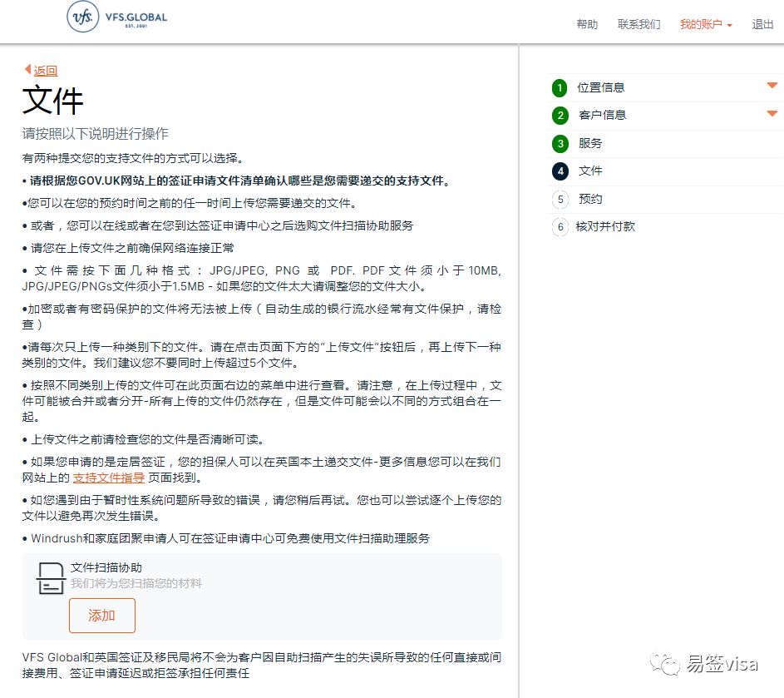Click the 我们将为您扫描您的材料 description

coord(136,583)
